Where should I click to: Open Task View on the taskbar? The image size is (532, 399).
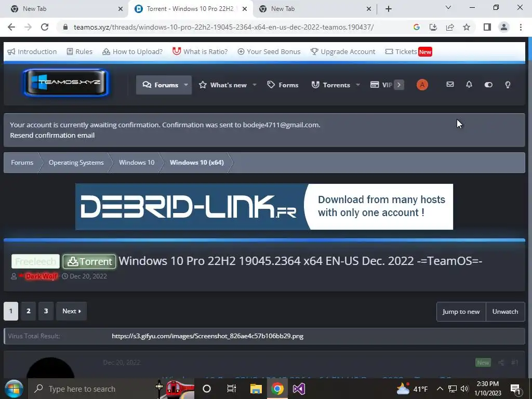231,389
